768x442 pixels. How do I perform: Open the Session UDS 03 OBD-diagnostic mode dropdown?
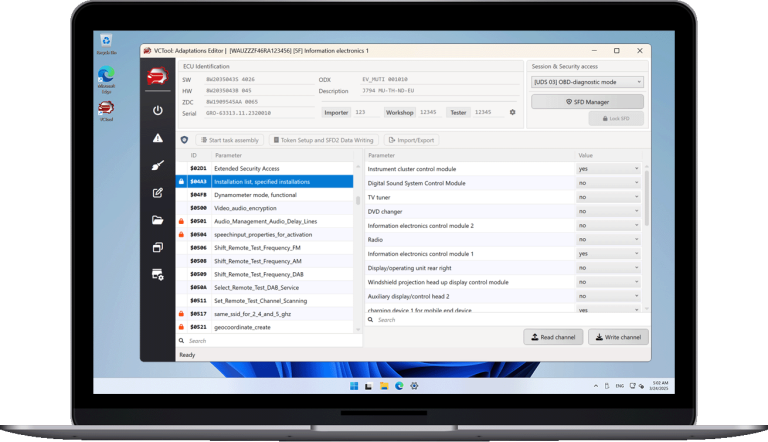(x=587, y=82)
